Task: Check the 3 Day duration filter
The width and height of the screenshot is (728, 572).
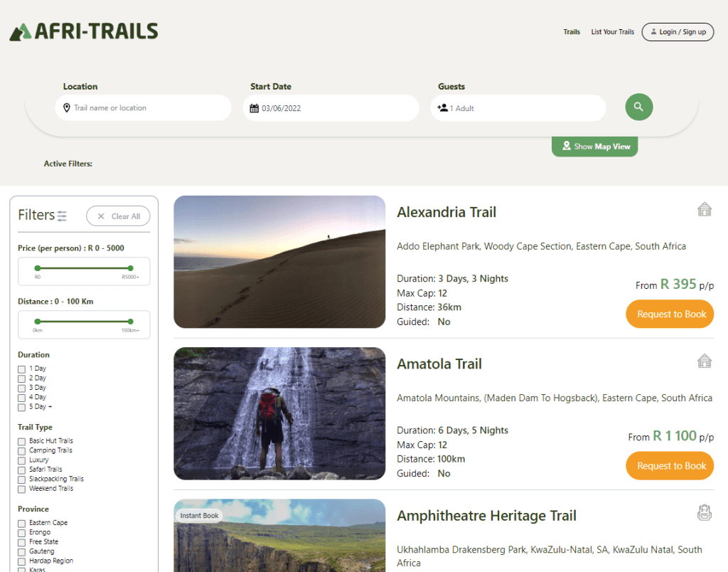Action: tap(21, 387)
